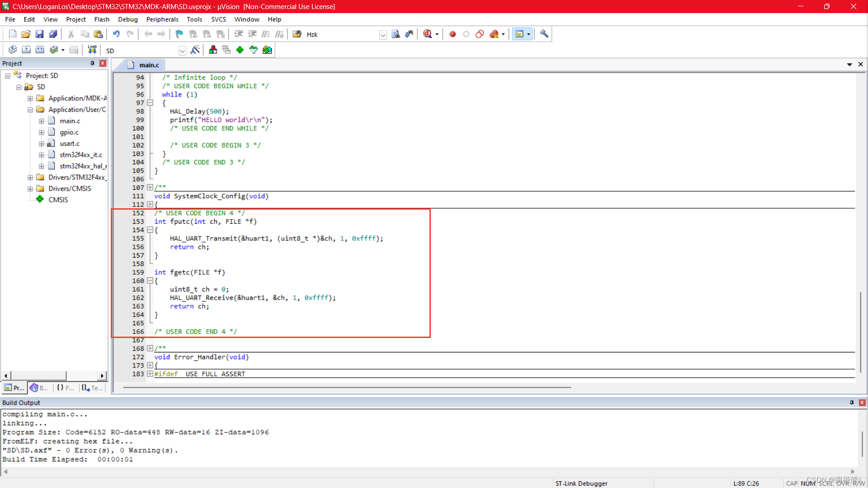Click the Save All icon

(53, 34)
